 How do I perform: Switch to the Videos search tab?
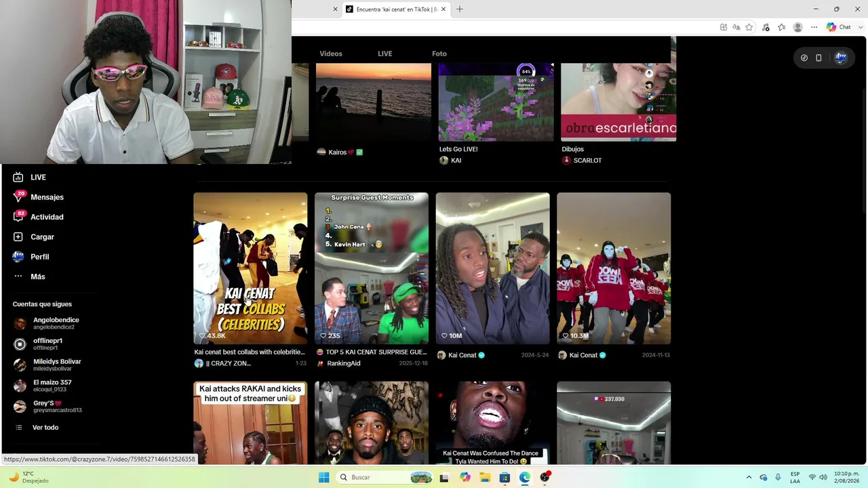(x=331, y=54)
